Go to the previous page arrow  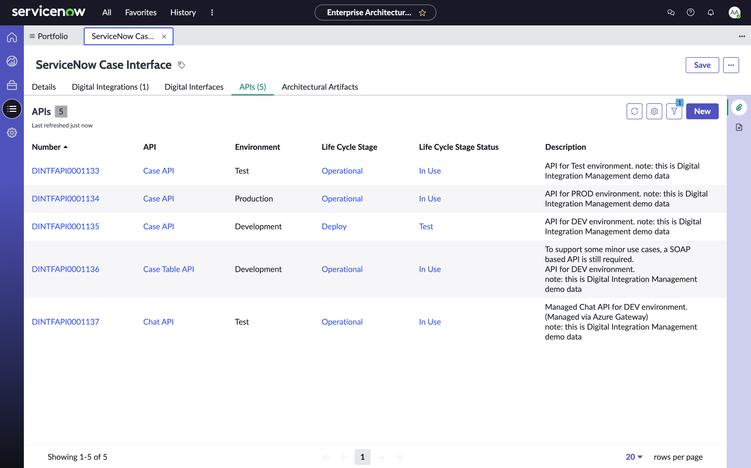click(x=344, y=457)
